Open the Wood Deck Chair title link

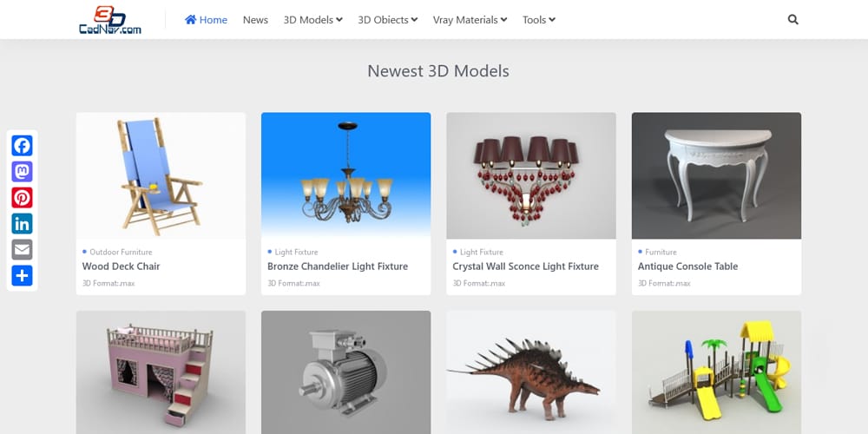coord(122,266)
